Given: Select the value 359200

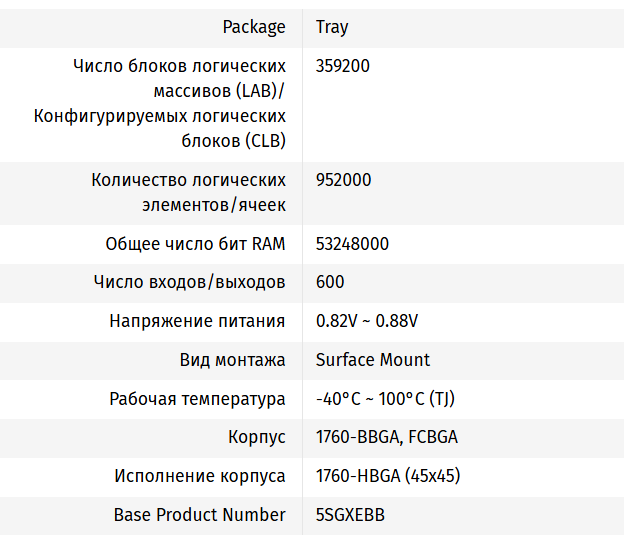Looking at the screenshot, I should point(343,66).
